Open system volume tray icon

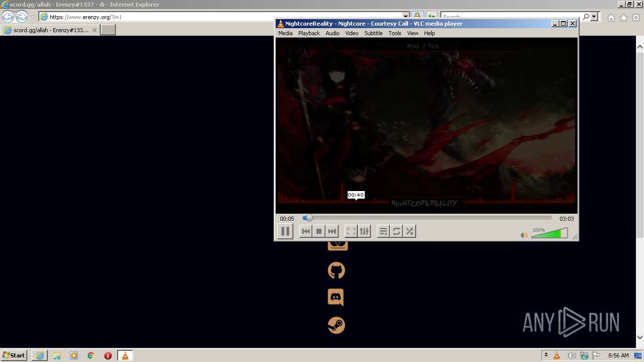(572, 355)
